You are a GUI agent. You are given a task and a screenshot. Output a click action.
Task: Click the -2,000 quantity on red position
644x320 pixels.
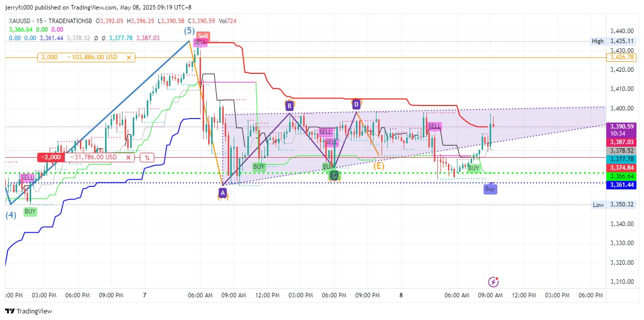(x=51, y=157)
